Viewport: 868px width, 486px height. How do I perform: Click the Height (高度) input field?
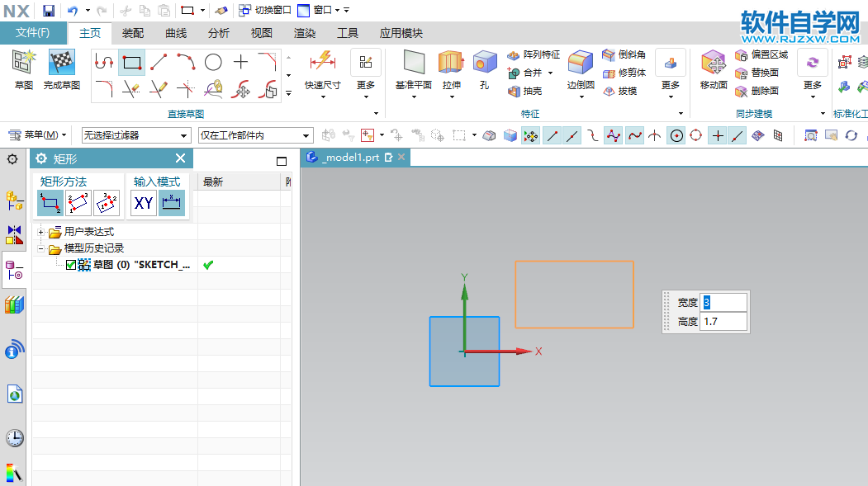click(723, 322)
